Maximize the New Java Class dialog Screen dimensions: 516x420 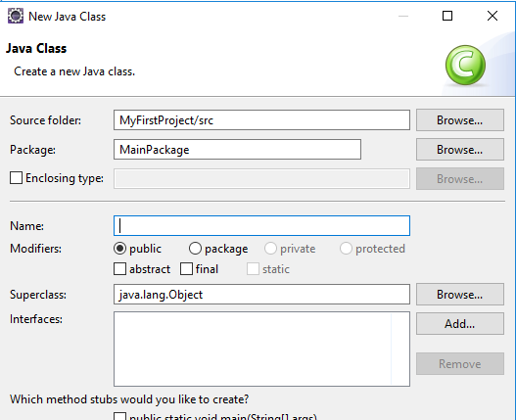click(447, 16)
